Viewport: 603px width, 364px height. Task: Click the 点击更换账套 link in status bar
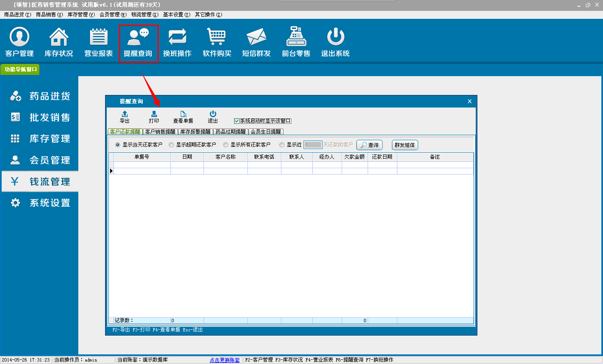225,360
